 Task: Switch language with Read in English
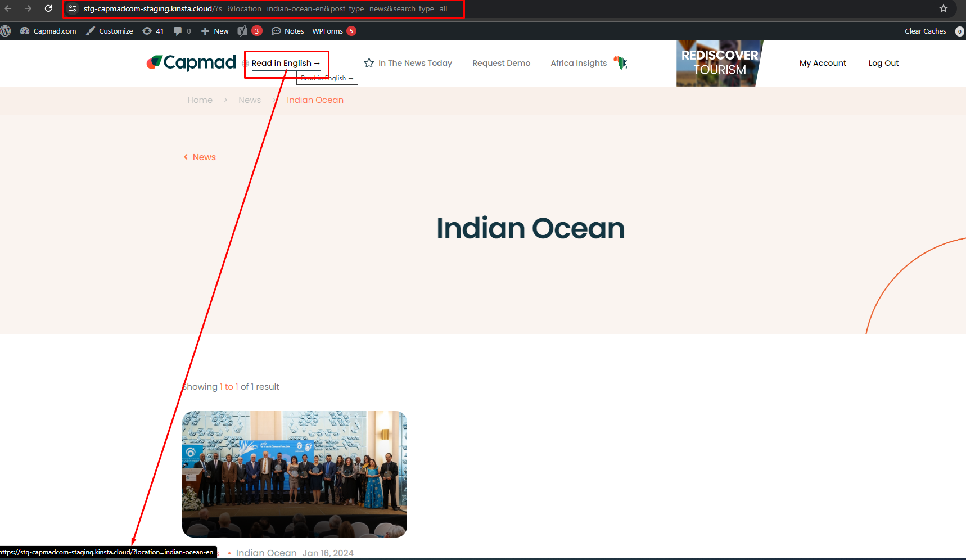pos(286,63)
